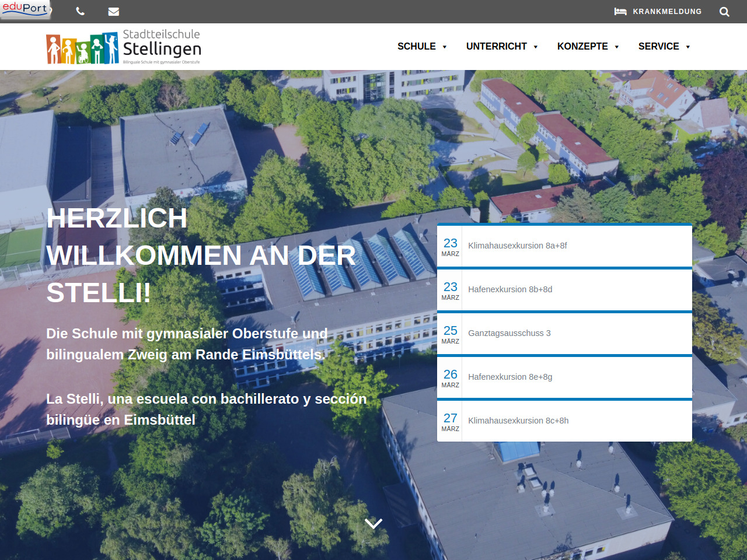Image resolution: width=747 pixels, height=560 pixels.
Task: Open Klimahausexkursion 8c+8h event
Action: coord(518,421)
